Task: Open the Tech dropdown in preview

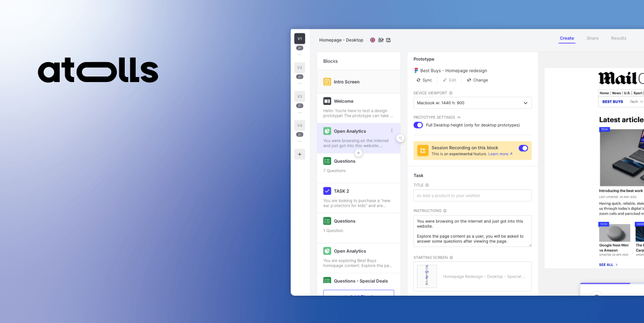Action: point(637,102)
